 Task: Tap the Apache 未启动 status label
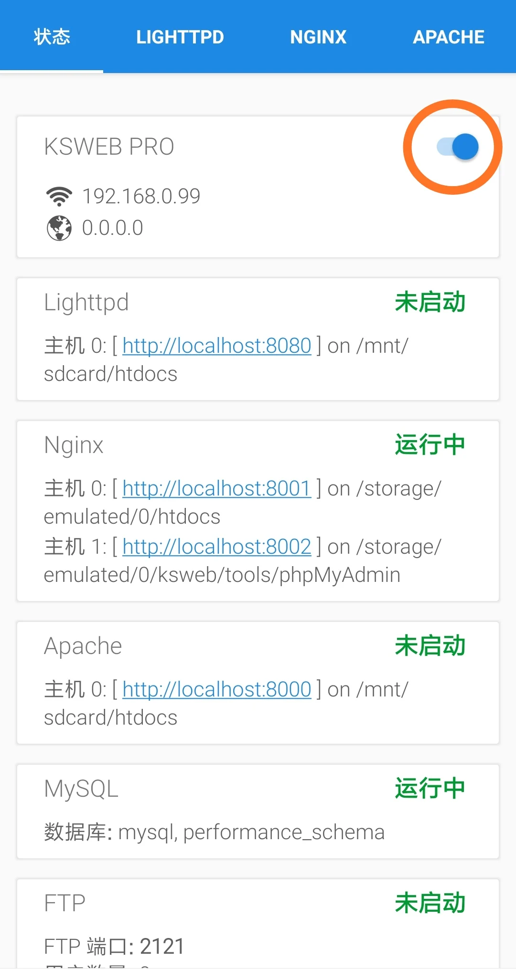point(430,646)
